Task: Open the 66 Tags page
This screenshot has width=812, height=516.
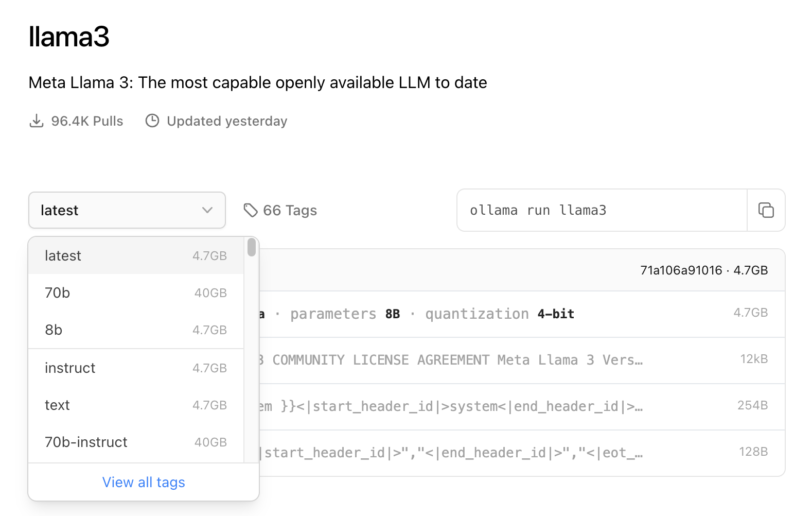Action: pos(290,210)
